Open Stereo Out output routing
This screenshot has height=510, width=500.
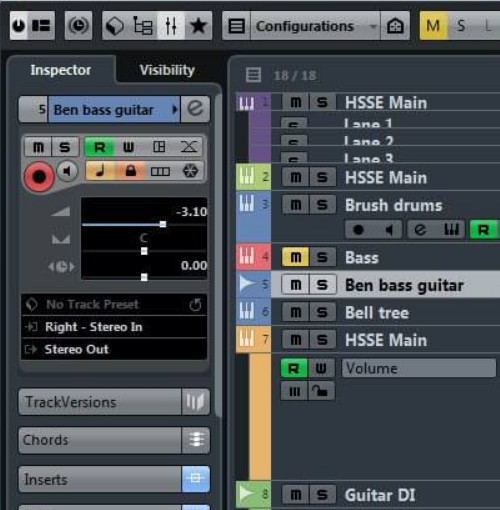pyautogui.click(x=114, y=349)
